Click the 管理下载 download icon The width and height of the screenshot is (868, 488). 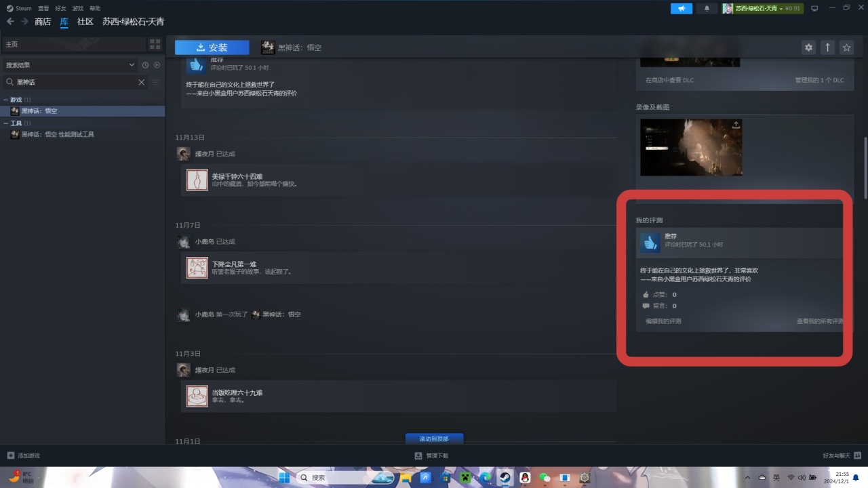(x=418, y=455)
